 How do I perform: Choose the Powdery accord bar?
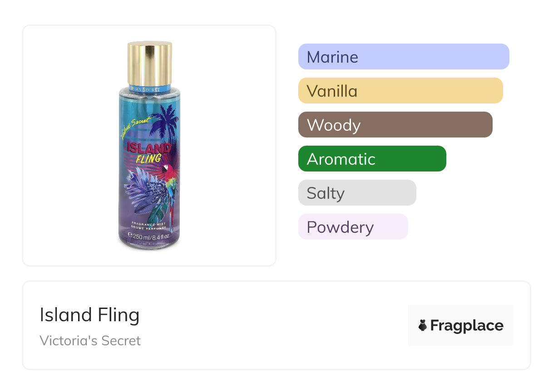click(x=353, y=227)
